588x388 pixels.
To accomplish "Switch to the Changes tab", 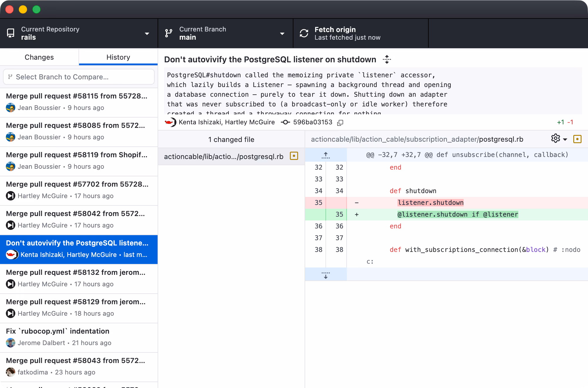I will [x=39, y=57].
